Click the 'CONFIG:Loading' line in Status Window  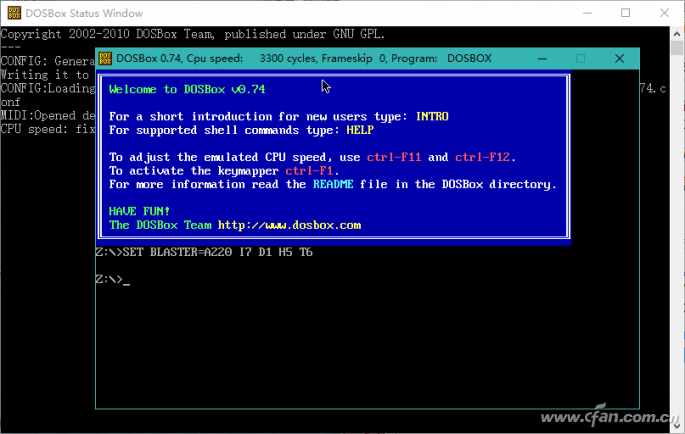[48, 88]
